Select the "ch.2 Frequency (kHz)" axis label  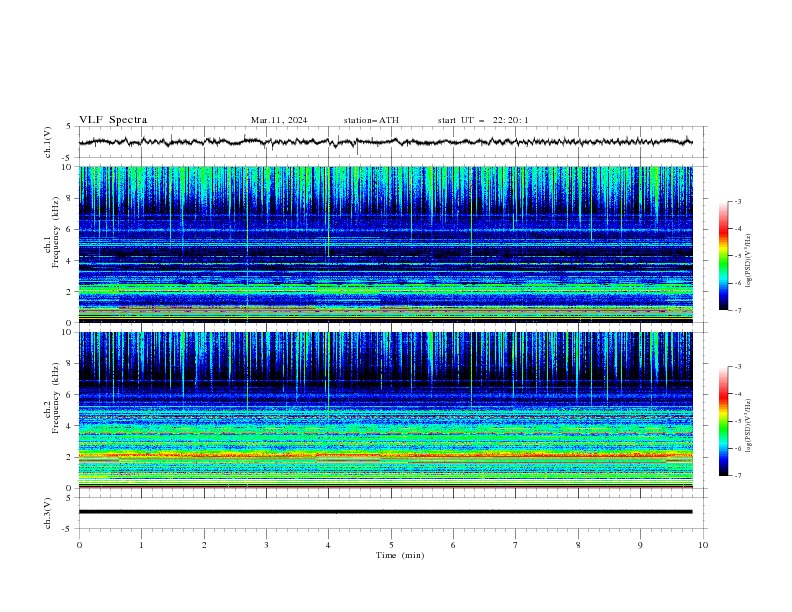click(x=52, y=398)
